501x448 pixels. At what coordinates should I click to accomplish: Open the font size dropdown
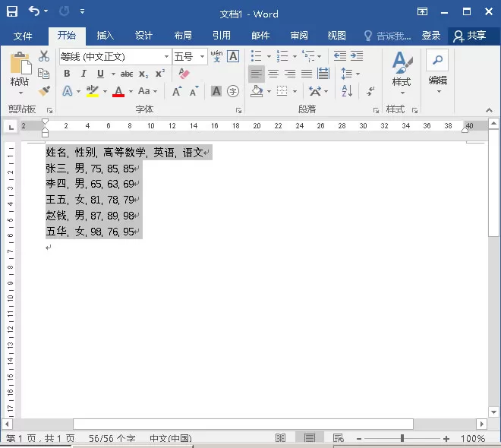pyautogui.click(x=202, y=56)
